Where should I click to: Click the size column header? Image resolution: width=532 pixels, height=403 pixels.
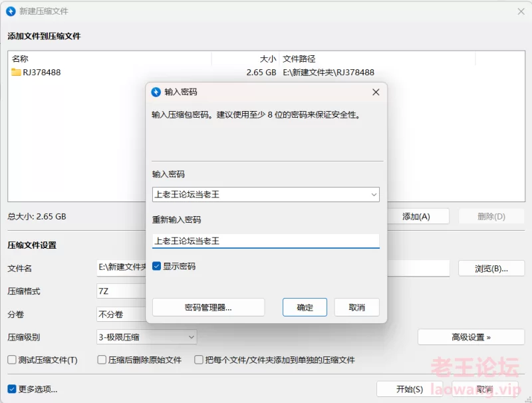pyautogui.click(x=245, y=59)
